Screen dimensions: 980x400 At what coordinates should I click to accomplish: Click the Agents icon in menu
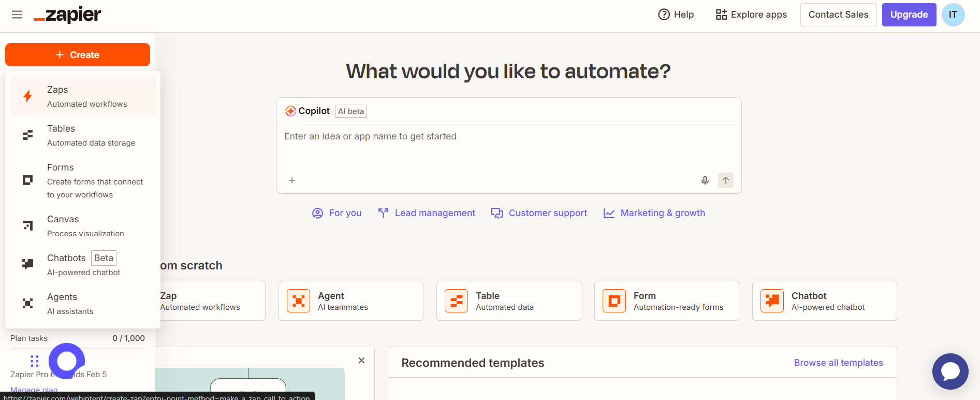(28, 303)
